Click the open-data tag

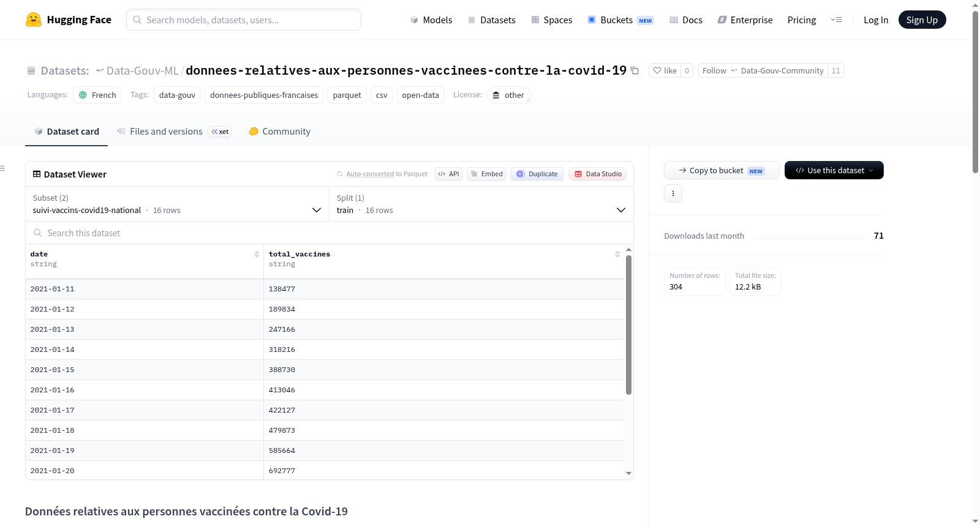click(x=421, y=95)
